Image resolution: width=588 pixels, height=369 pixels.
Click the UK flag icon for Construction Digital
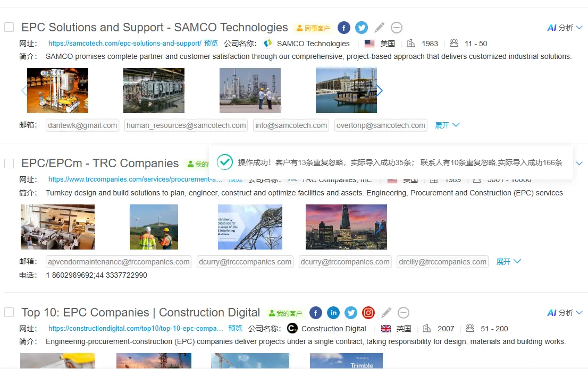tap(386, 329)
